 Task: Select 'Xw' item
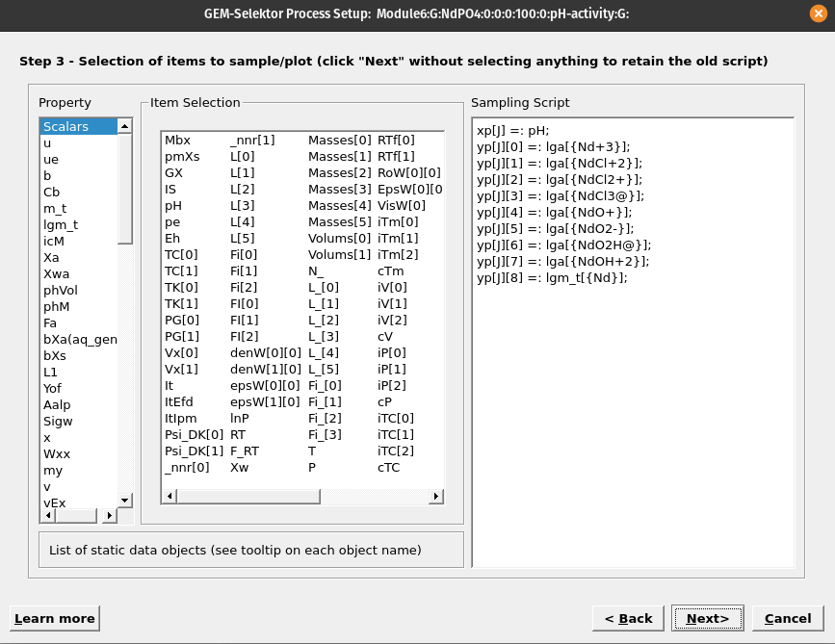click(239, 467)
